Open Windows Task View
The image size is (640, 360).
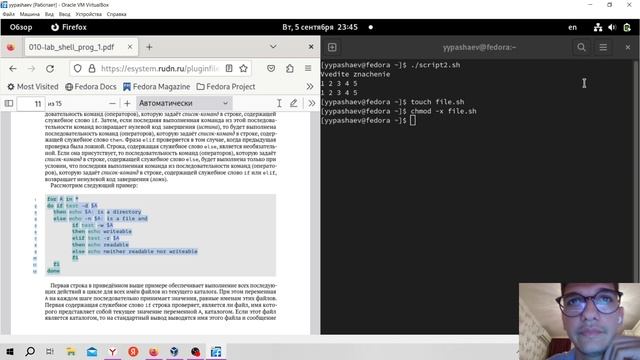point(50,351)
